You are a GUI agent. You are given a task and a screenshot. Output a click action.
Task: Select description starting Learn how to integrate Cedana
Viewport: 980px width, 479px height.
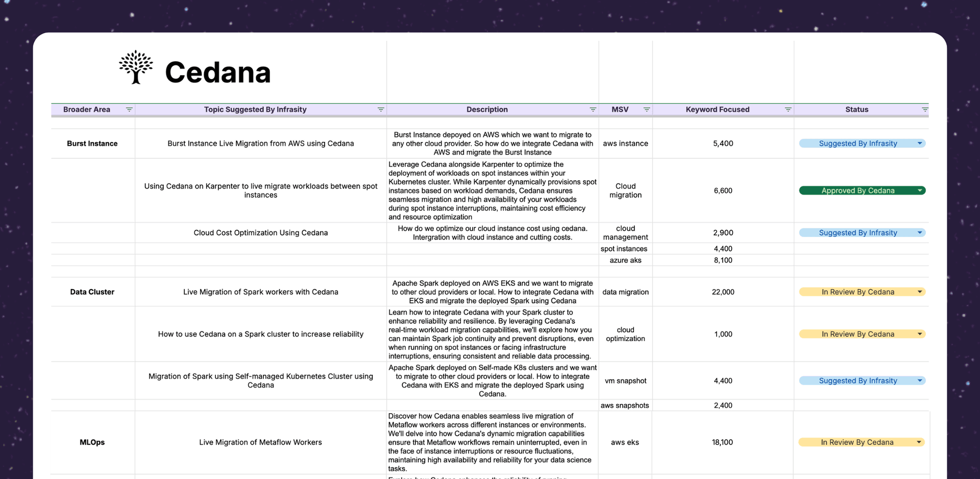(493, 334)
